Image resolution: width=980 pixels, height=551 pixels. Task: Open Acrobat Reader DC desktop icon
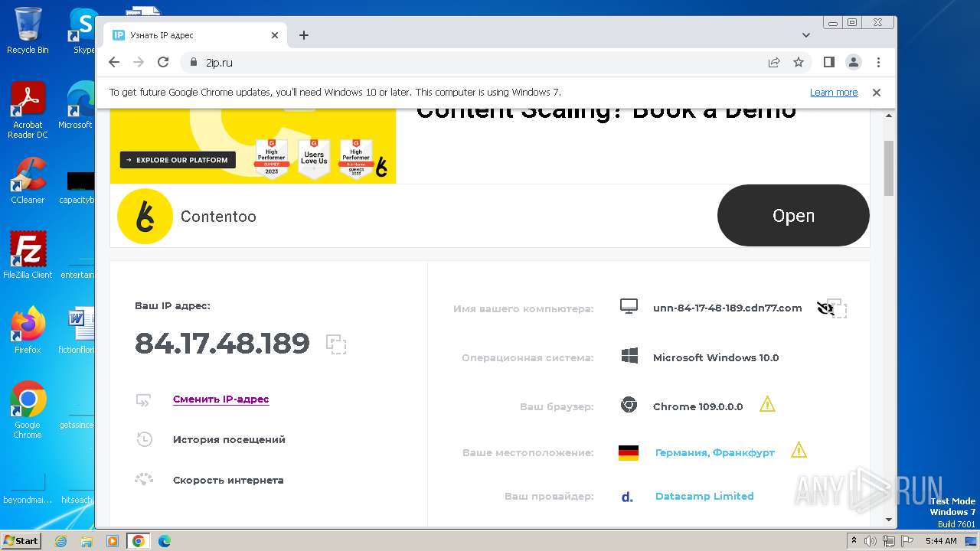tap(27, 111)
